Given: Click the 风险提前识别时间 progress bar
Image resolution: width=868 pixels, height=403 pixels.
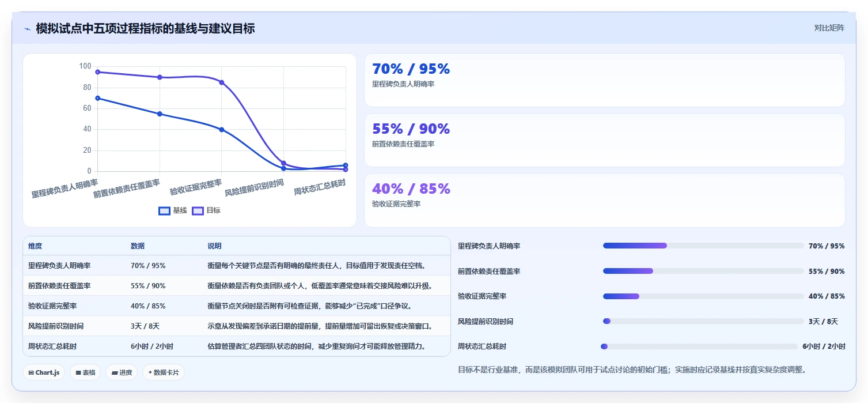Looking at the screenshot, I should 703,321.
